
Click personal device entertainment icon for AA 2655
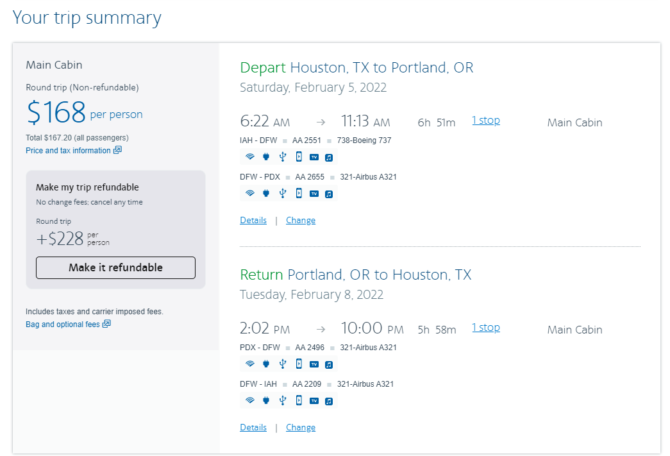(299, 194)
